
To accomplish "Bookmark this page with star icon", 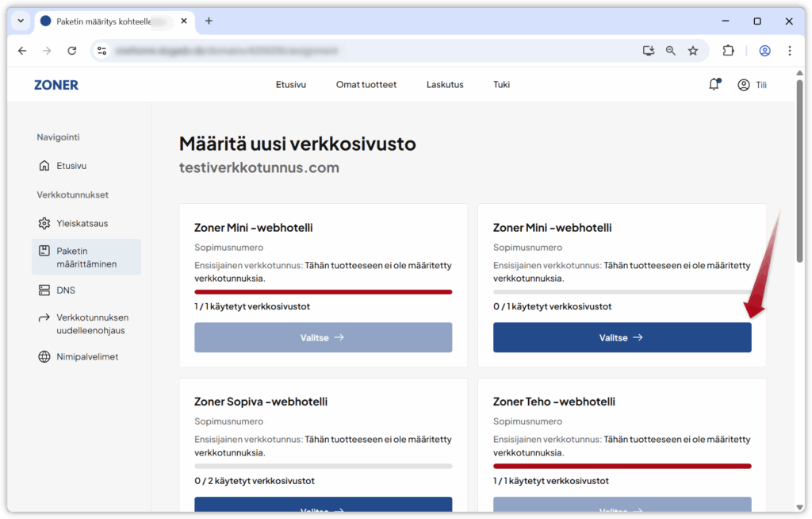I will point(693,51).
